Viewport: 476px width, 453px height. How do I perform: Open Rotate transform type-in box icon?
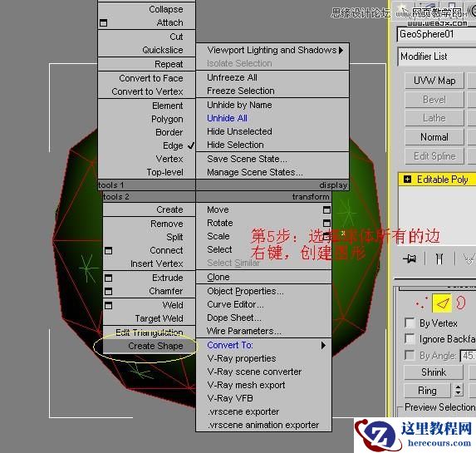click(326, 224)
